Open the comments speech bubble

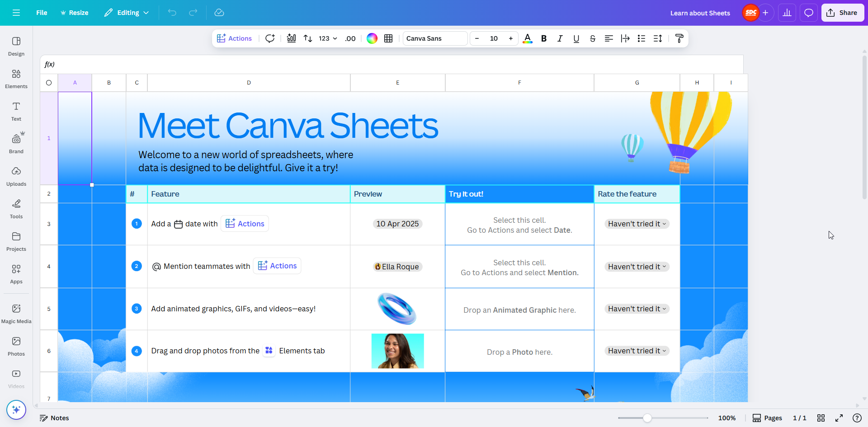tap(809, 13)
